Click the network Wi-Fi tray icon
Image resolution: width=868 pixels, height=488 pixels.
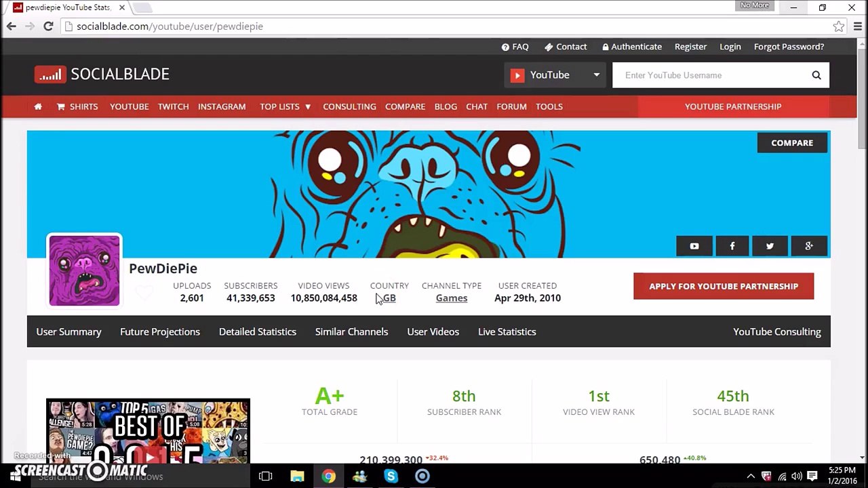782,476
